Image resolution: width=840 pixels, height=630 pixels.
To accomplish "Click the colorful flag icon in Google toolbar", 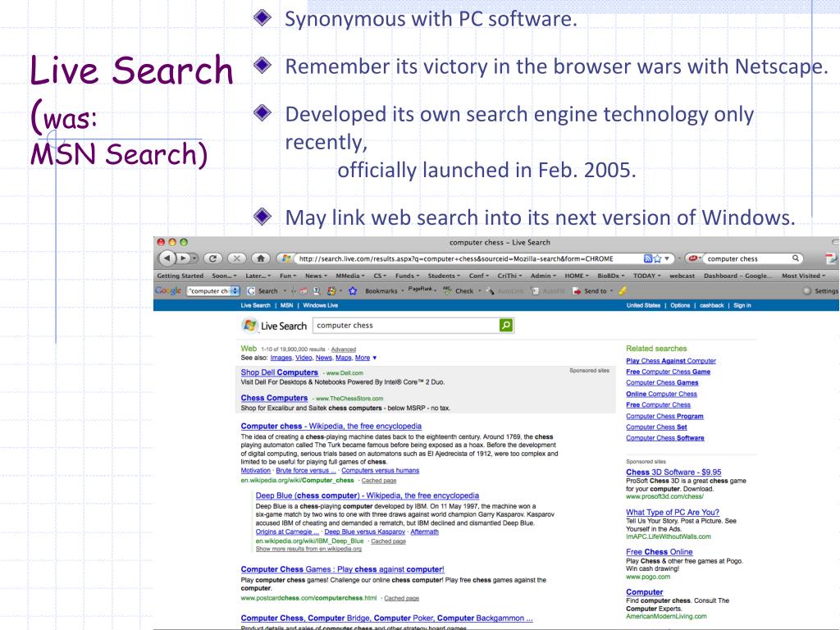I will coord(331,291).
